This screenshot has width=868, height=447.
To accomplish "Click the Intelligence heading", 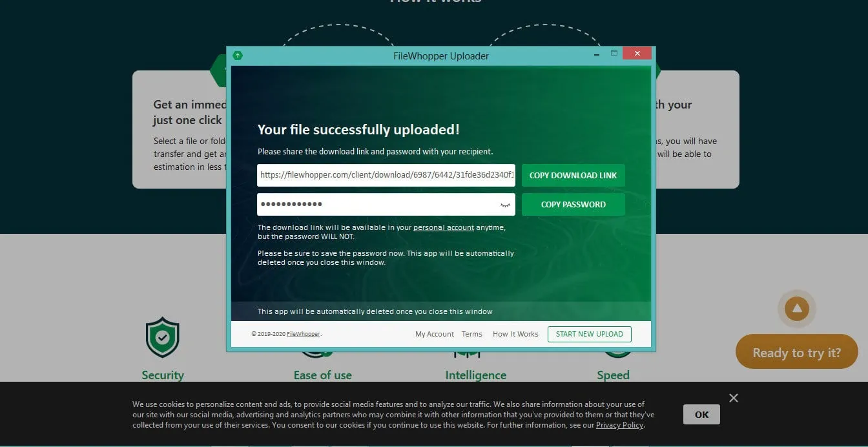I will pyautogui.click(x=476, y=375).
